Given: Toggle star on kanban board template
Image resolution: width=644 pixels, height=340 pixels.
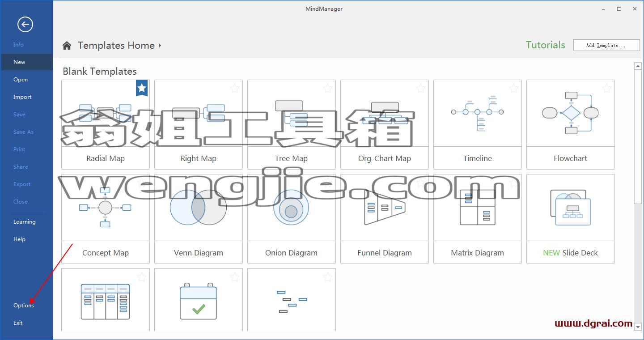Looking at the screenshot, I should click(142, 277).
